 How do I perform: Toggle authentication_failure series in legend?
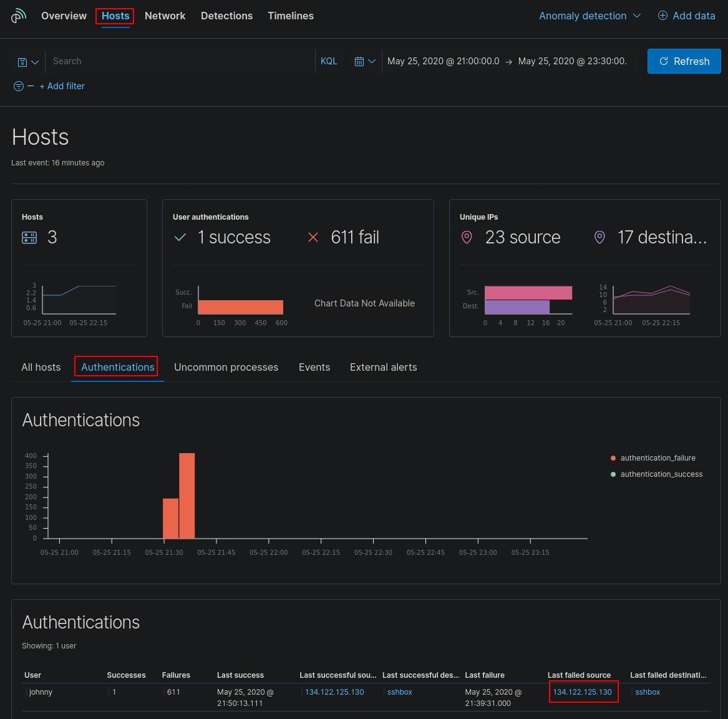click(x=658, y=458)
